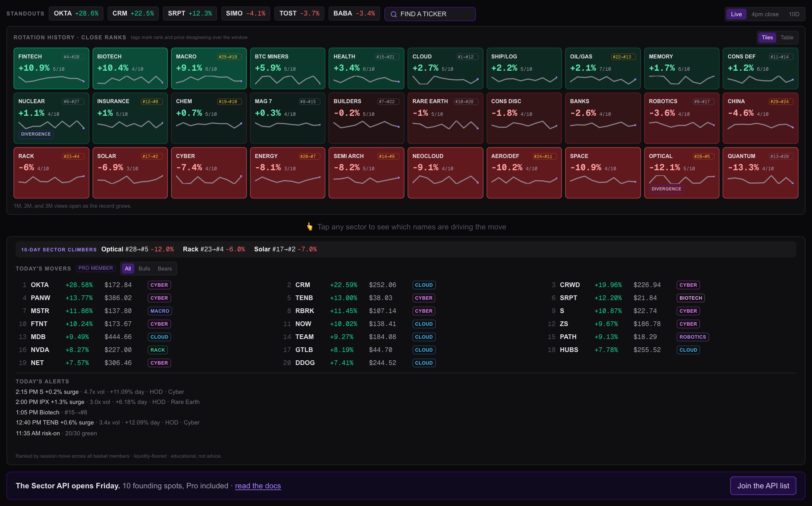Open the 2:15 PM S surge alert
Screen dimensions: 812x506
[100, 392]
